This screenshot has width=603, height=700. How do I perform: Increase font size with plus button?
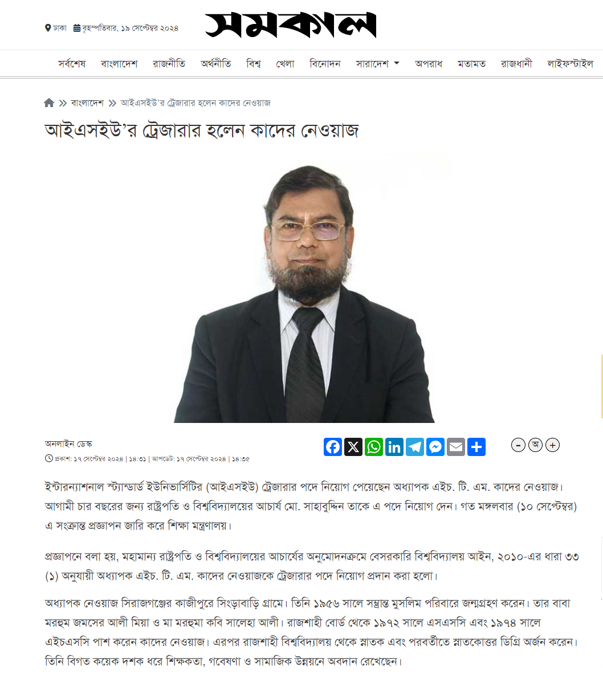552,445
